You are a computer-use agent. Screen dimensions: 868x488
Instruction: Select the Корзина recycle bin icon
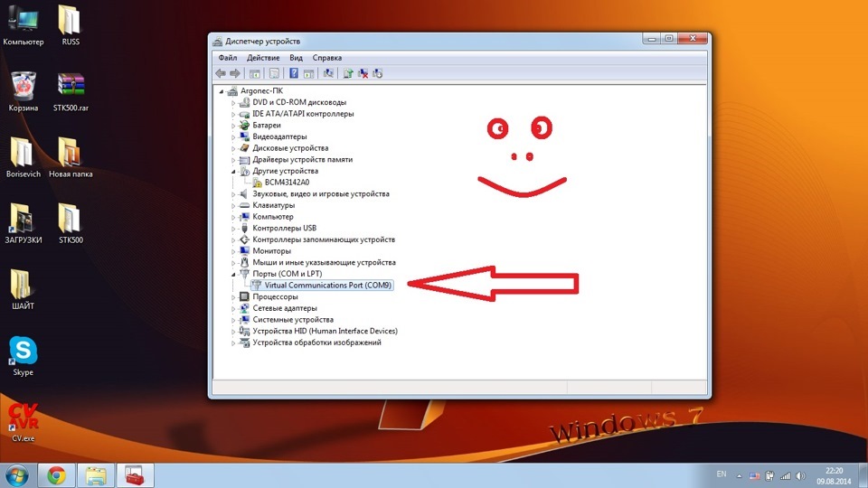[24, 92]
